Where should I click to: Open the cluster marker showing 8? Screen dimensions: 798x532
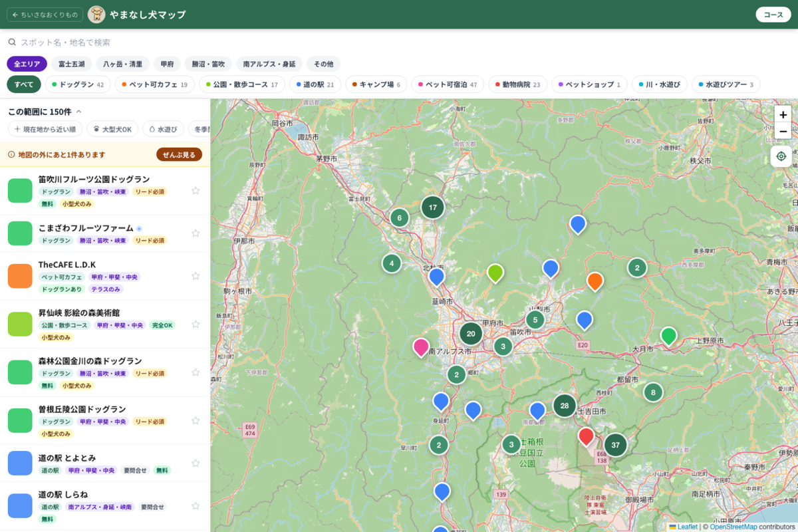point(653,392)
